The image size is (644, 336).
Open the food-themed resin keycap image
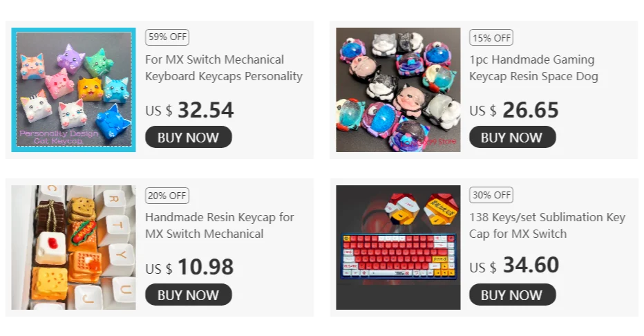(x=73, y=248)
